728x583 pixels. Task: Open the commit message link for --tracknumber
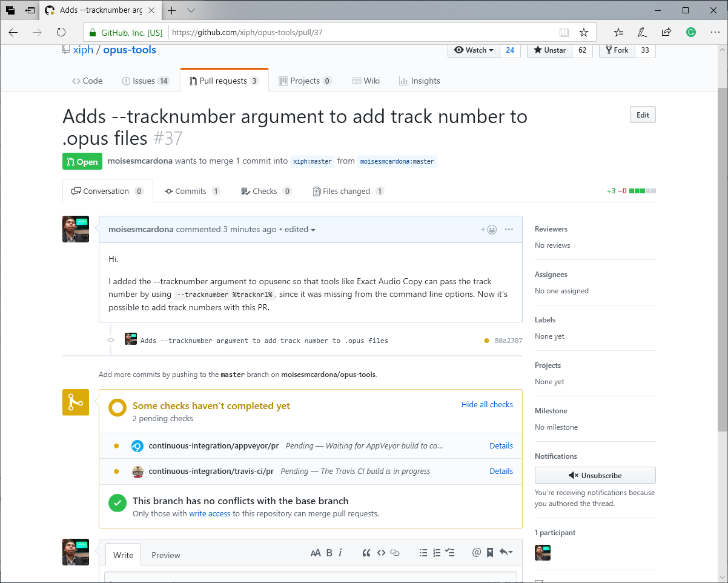pyautogui.click(x=264, y=341)
